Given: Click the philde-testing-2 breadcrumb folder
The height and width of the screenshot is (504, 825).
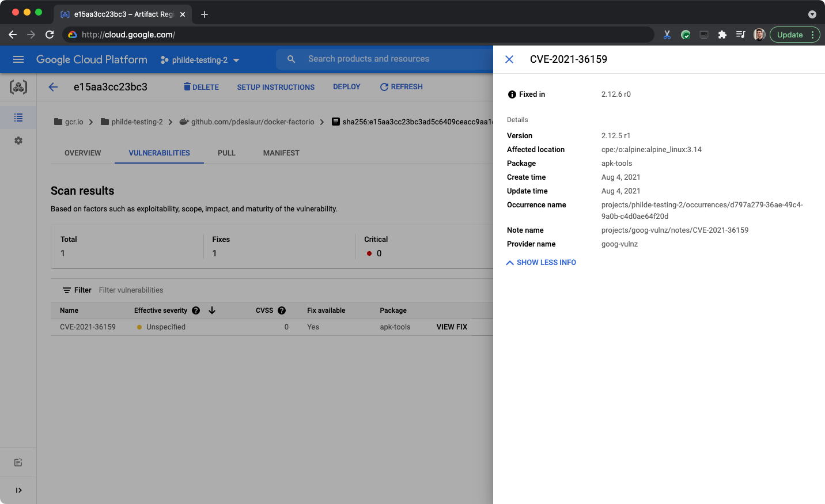Looking at the screenshot, I should click(131, 122).
